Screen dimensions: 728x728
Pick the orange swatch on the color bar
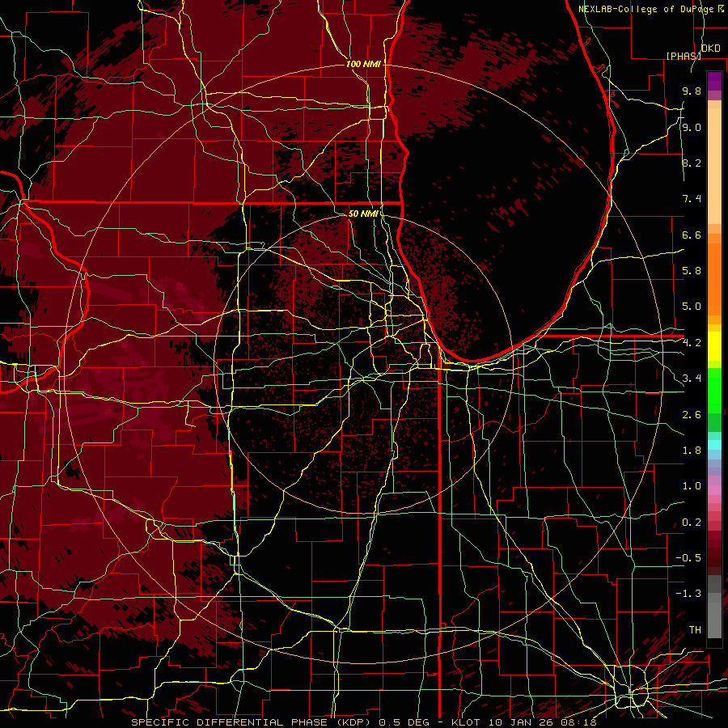[714, 278]
